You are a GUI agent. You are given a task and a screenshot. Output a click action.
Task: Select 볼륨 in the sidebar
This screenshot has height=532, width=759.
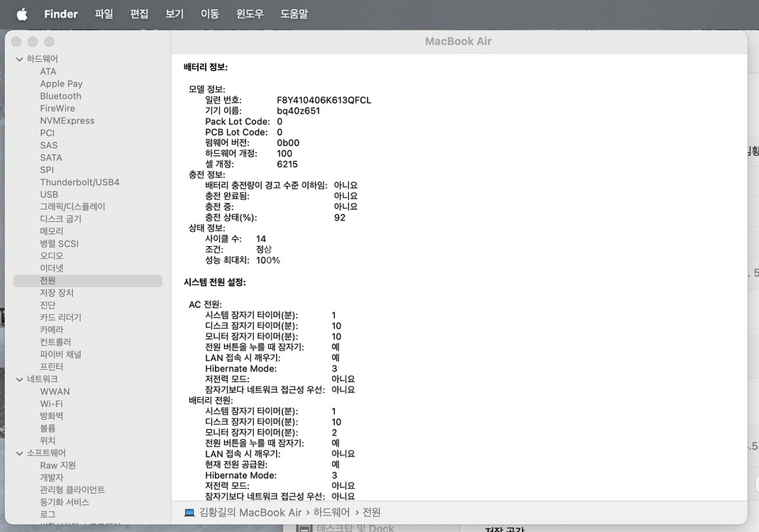click(x=48, y=428)
